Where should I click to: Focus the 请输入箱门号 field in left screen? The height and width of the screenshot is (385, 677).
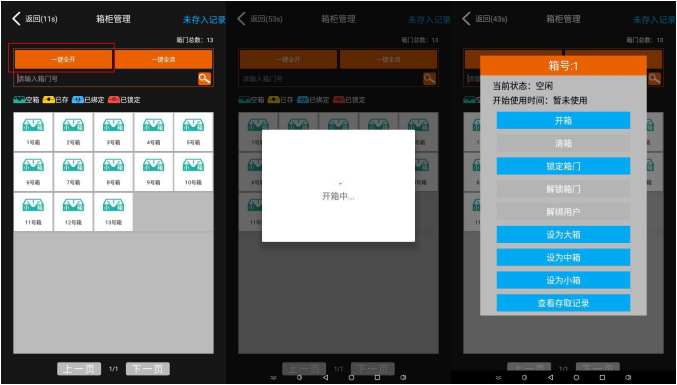point(106,79)
